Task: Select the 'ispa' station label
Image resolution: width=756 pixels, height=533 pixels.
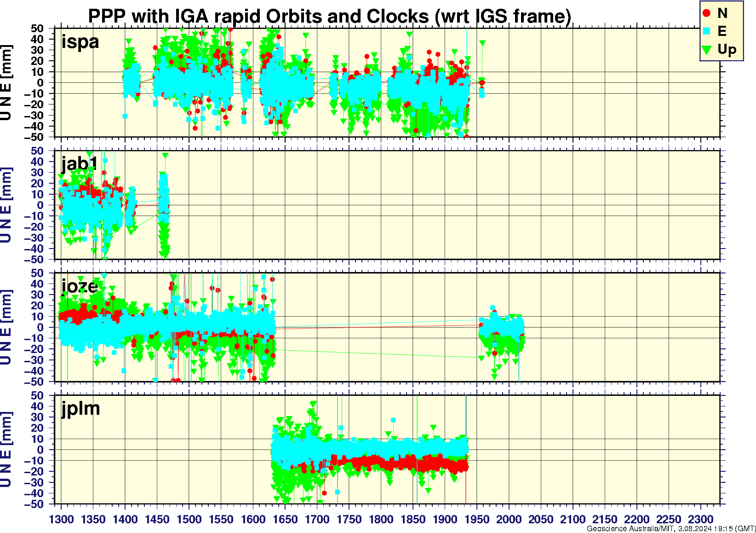Action: pyautogui.click(x=80, y=42)
